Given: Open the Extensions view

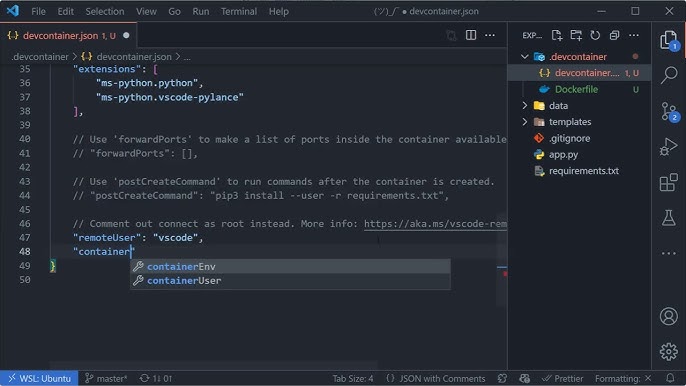Looking at the screenshot, I should (668, 182).
